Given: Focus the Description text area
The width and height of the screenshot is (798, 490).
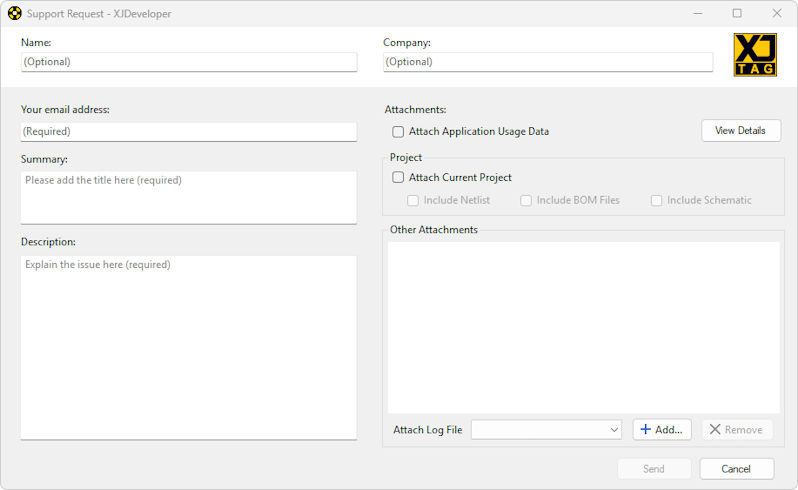Looking at the screenshot, I should pos(188,346).
